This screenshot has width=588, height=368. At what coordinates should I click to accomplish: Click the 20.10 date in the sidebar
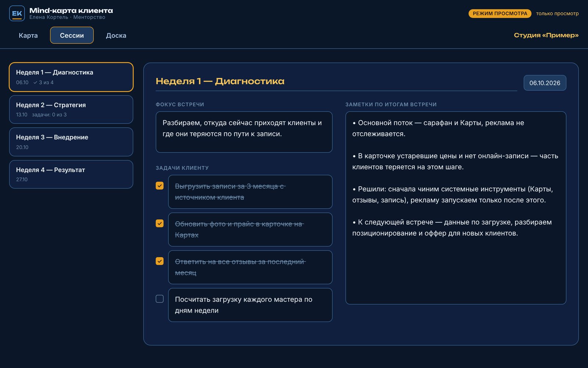22,147
